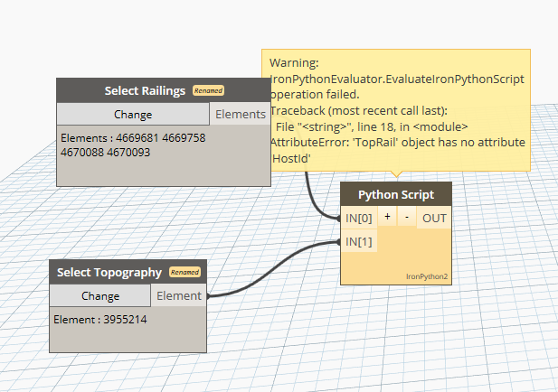558x392 pixels.
Task: Select the Select Topography node title
Action: point(109,272)
